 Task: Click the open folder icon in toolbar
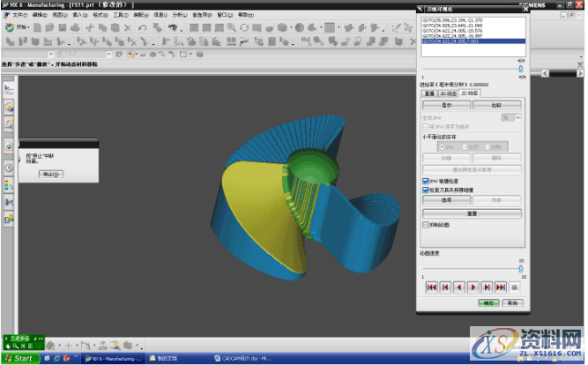point(50,28)
